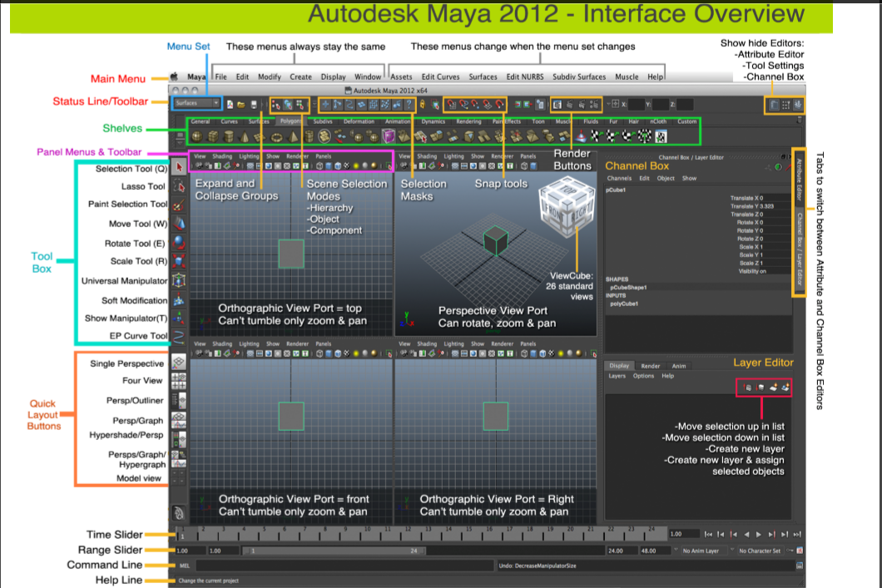Select the EP Curve Tool
The image size is (882, 588).
pyautogui.click(x=179, y=338)
